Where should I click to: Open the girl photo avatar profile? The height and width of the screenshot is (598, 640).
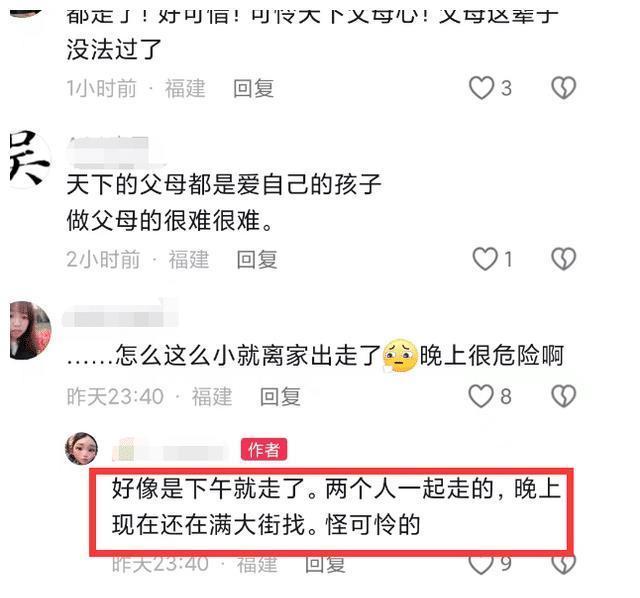pos(30,330)
